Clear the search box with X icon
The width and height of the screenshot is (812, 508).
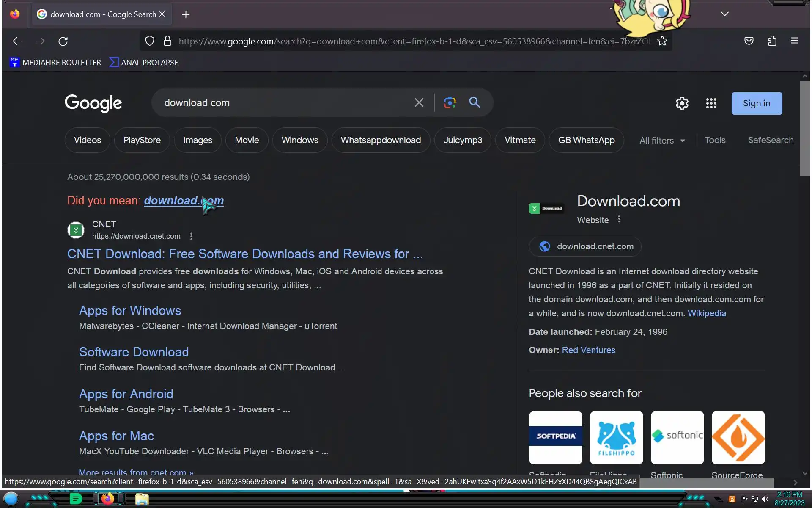coord(419,102)
